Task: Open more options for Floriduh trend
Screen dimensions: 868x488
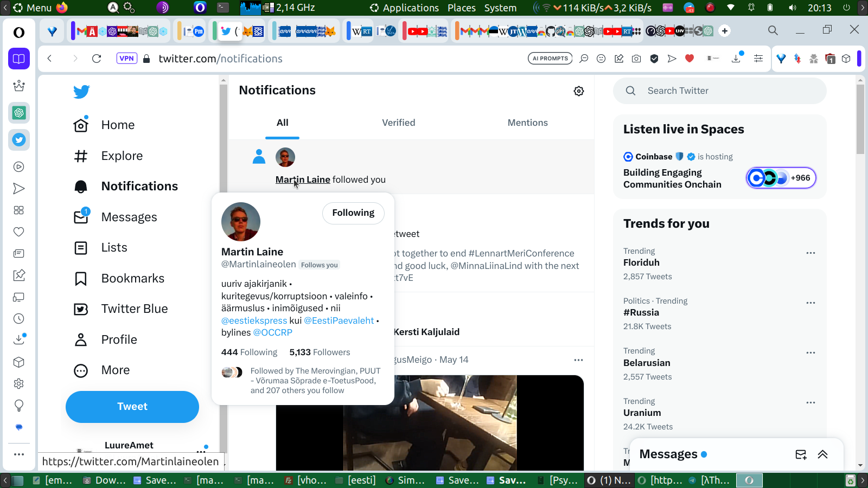Action: point(810,253)
